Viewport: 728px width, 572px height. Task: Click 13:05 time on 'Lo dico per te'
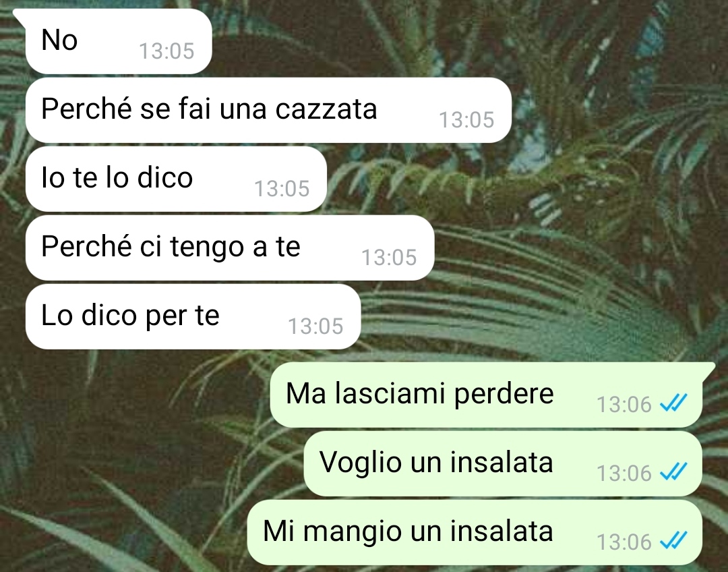pyautogui.click(x=315, y=326)
